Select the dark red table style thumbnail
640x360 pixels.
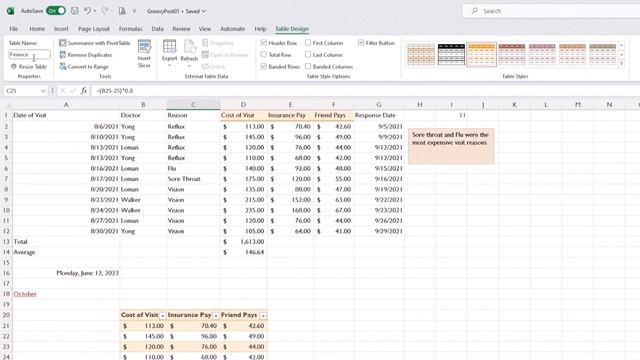[x=511, y=54]
